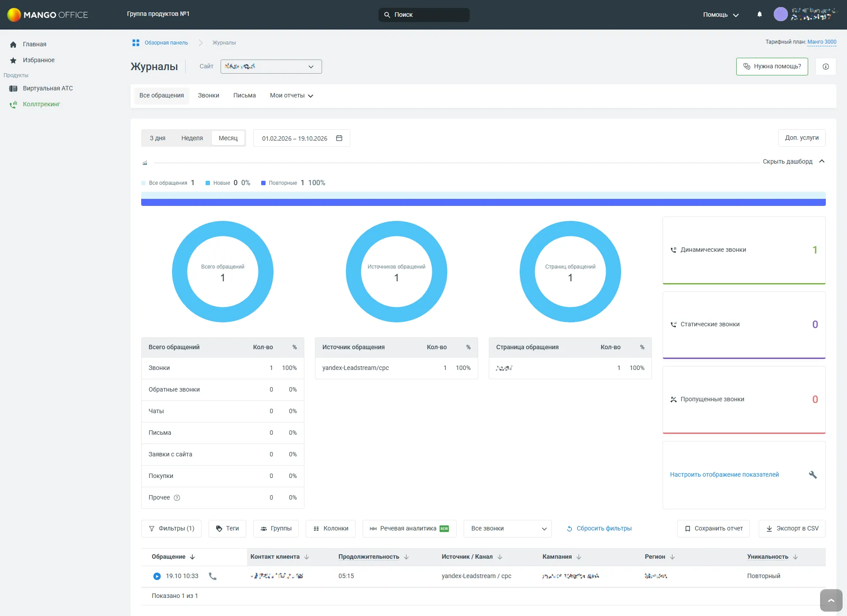Viewport: 847px width, 616px height.
Task: Open the user avatar menu
Action: click(x=780, y=14)
